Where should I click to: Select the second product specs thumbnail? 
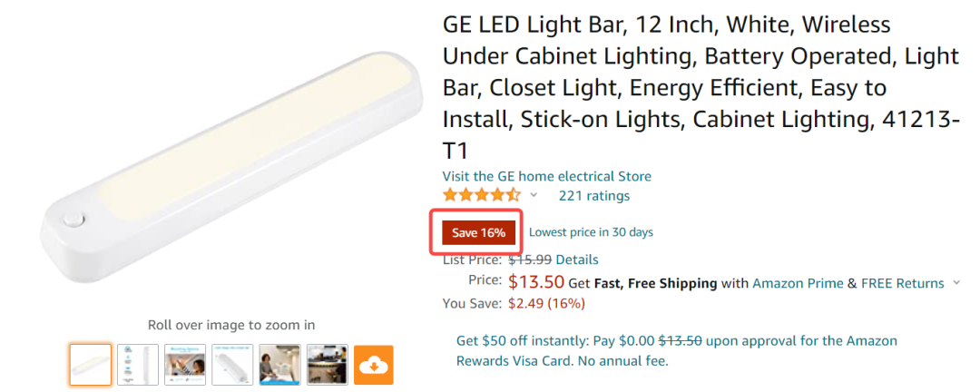pos(138,365)
